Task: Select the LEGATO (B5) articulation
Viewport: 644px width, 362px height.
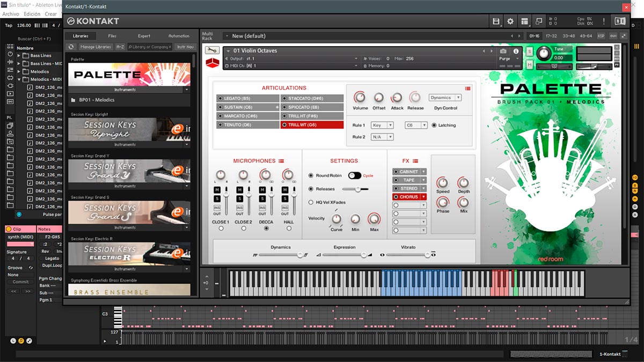Action: [x=248, y=99]
